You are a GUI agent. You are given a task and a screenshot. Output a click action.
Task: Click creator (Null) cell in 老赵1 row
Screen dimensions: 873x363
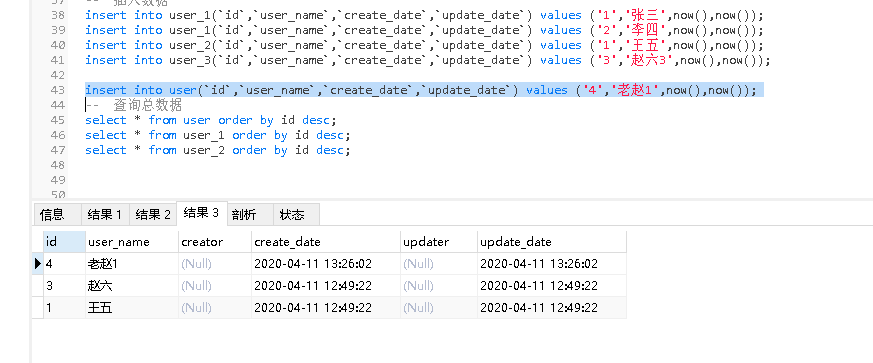[215, 263]
